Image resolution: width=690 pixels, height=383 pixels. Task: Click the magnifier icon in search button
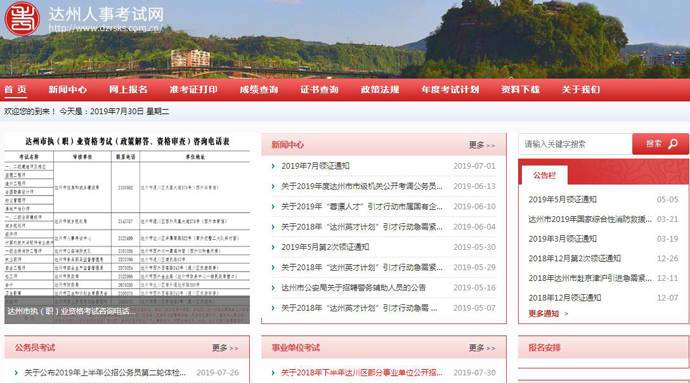point(673,144)
